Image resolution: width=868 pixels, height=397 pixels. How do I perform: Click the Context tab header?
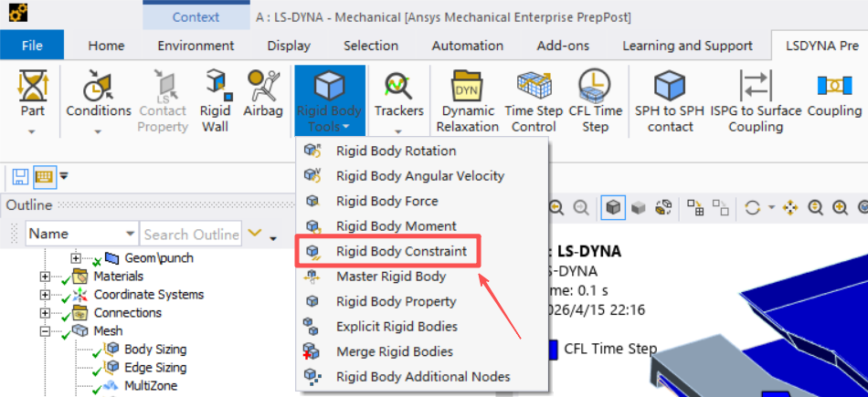(x=196, y=16)
